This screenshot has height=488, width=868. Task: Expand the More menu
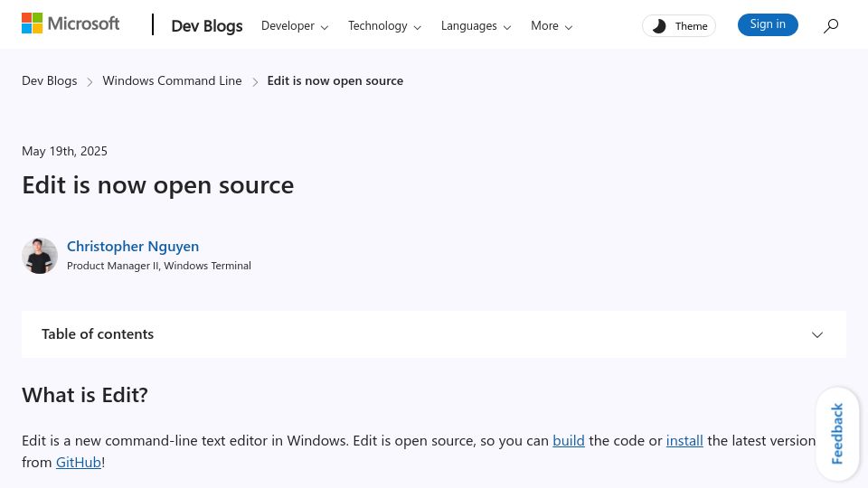pyautogui.click(x=552, y=26)
